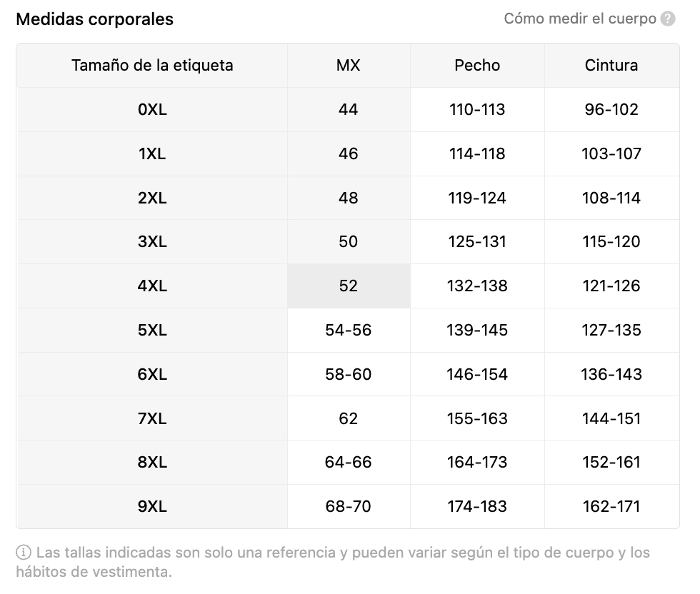
Task: Select the 3XL size row label
Action: tap(152, 242)
